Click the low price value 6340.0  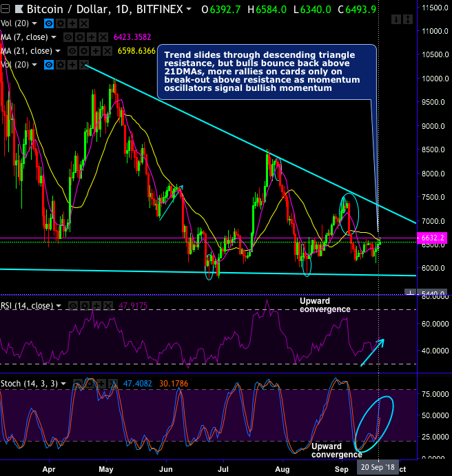[316, 10]
